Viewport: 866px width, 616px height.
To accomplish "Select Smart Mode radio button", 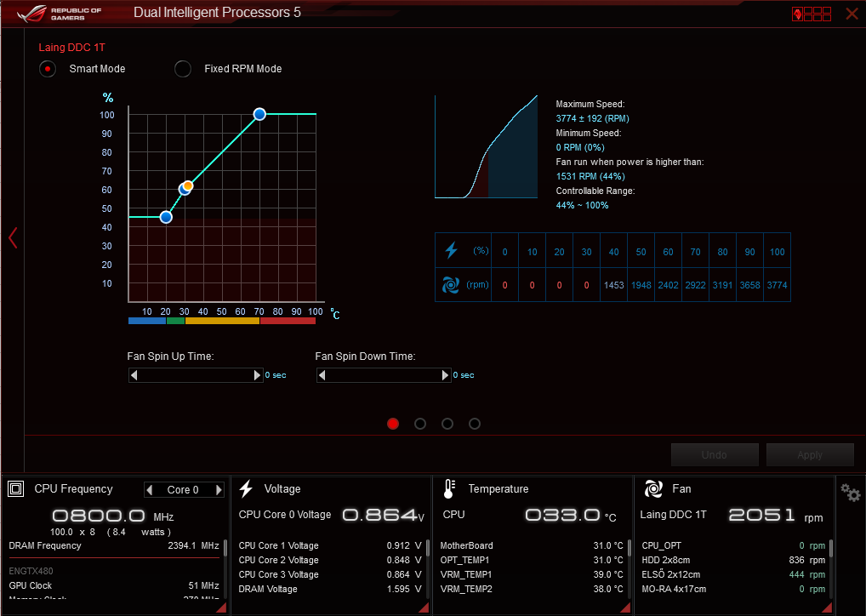I will coord(48,69).
